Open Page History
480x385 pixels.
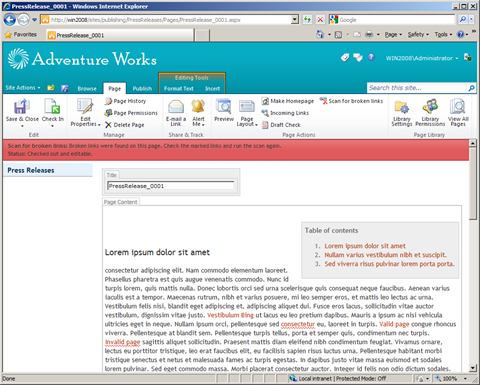coord(125,101)
